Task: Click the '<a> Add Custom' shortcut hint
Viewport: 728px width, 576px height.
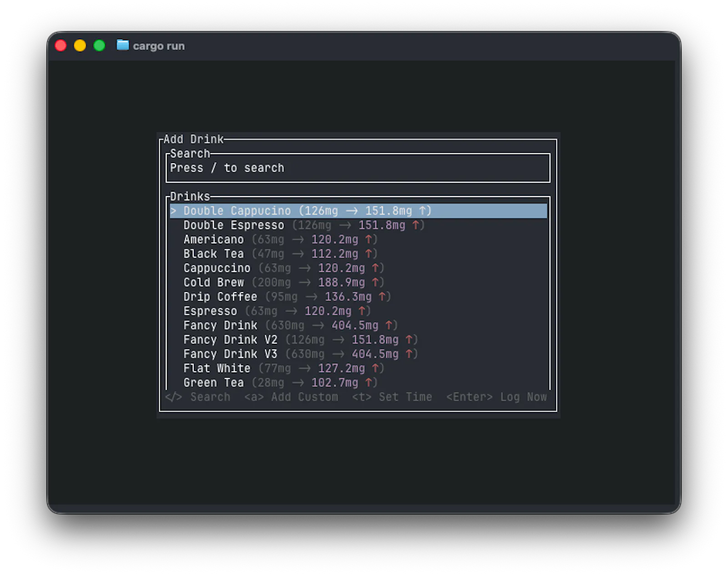Action: pos(291,397)
